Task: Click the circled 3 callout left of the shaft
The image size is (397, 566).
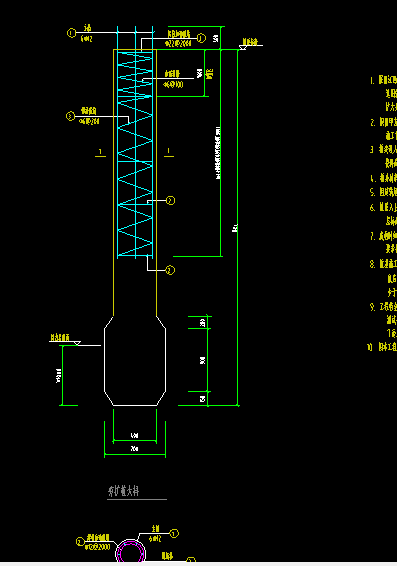Action: click(70, 116)
